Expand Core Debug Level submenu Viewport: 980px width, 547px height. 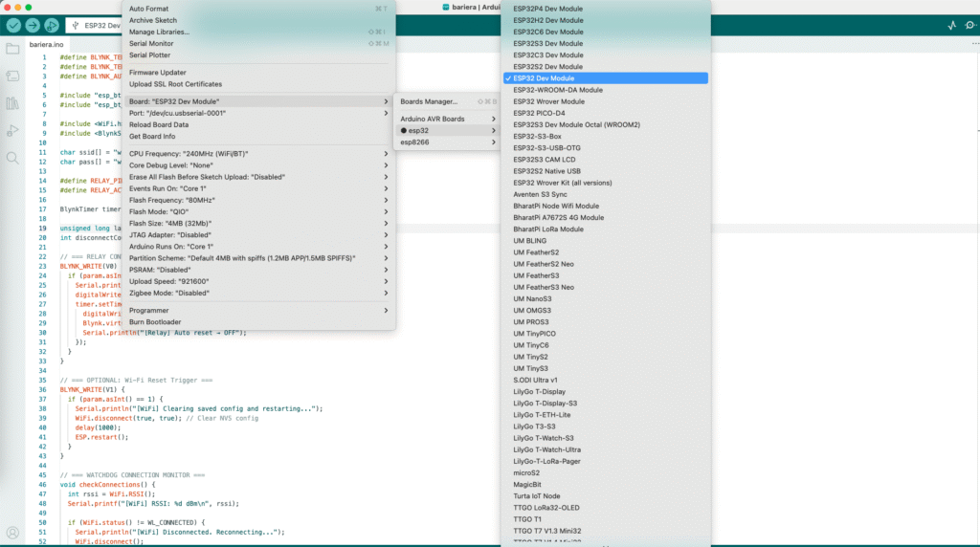(x=258, y=165)
